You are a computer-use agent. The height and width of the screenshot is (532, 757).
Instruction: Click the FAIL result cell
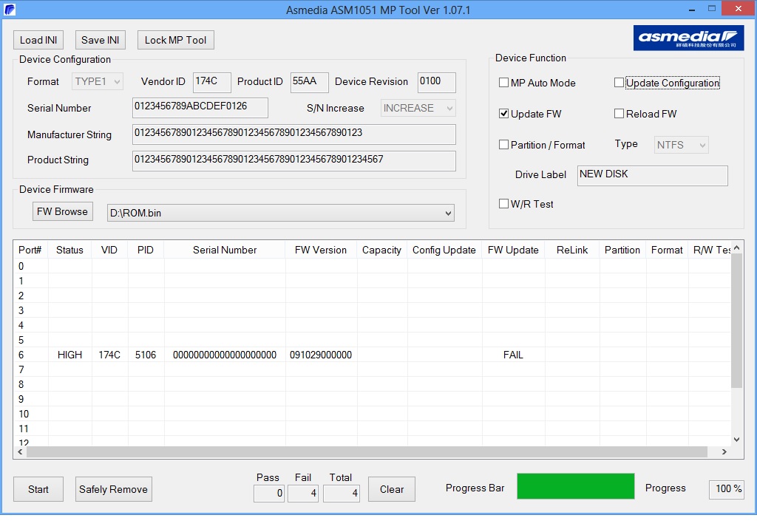click(x=513, y=355)
